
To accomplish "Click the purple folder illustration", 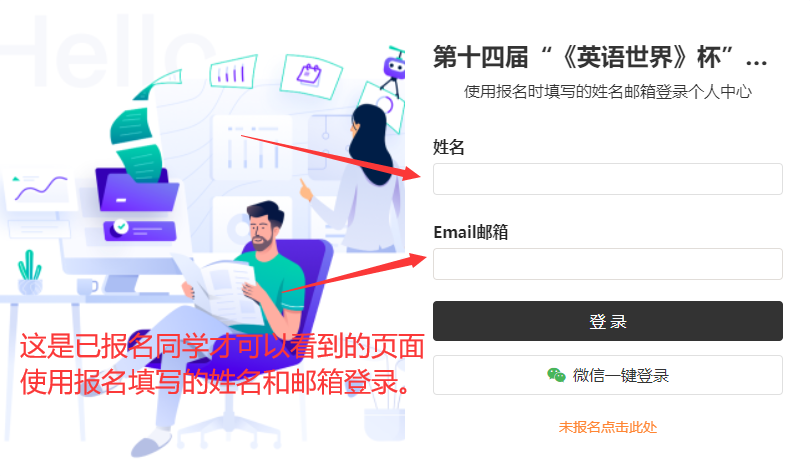I will 137,189.
